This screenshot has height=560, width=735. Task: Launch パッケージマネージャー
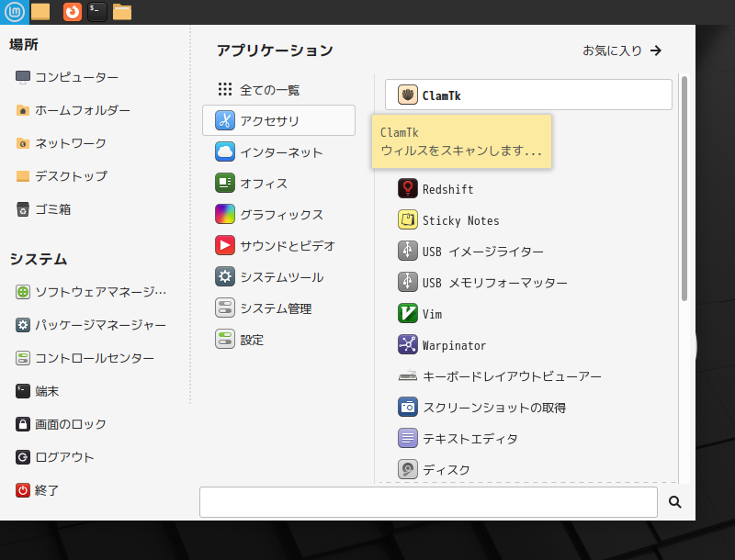(91, 325)
